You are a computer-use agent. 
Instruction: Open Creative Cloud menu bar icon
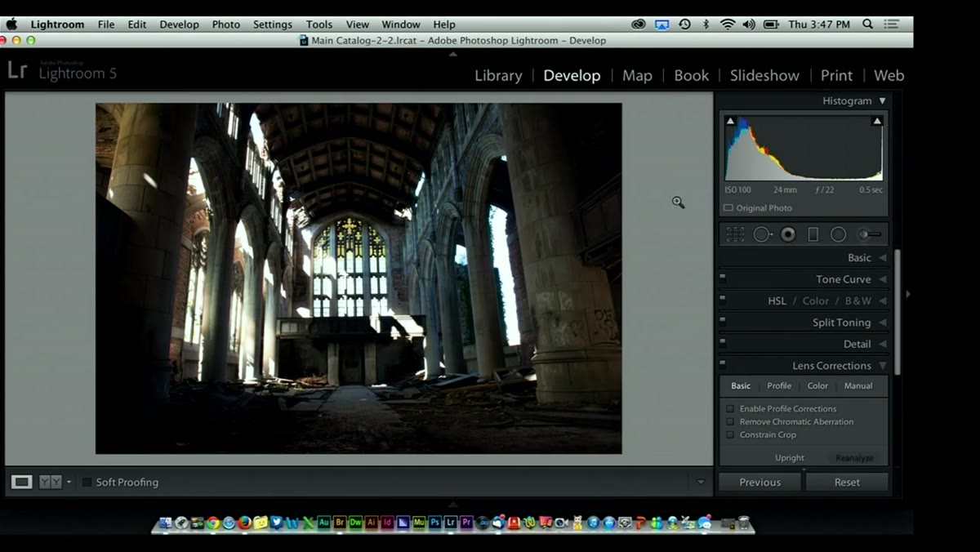point(639,24)
